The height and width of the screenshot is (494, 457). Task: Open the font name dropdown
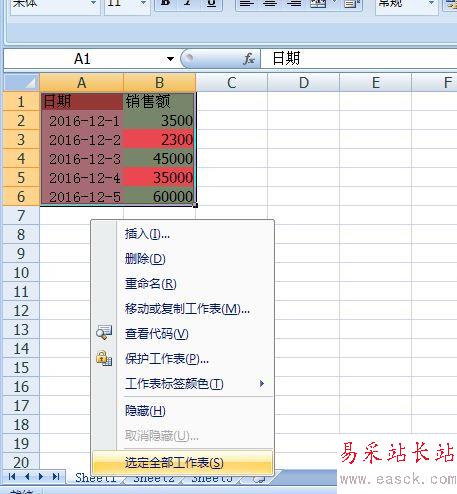coord(93,3)
